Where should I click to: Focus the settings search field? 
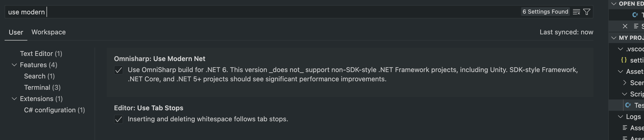click(x=256, y=12)
